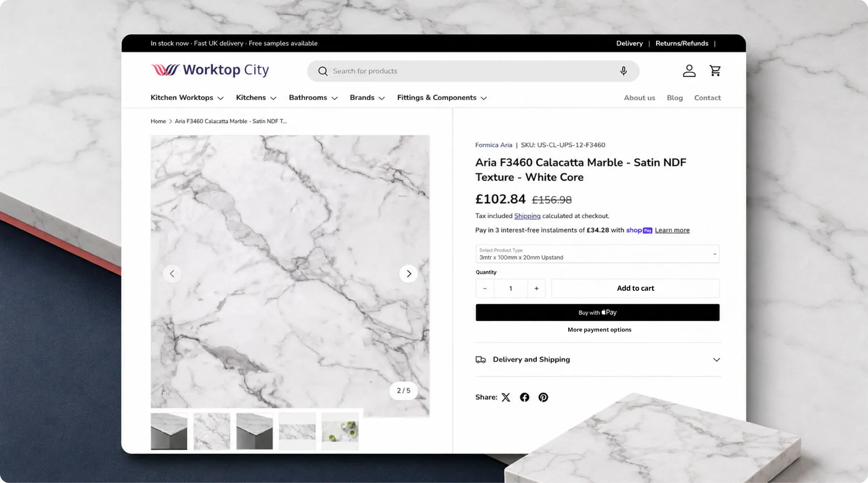Expand the Delivery and Shipping section
The height and width of the screenshot is (483, 868).
tap(598, 360)
